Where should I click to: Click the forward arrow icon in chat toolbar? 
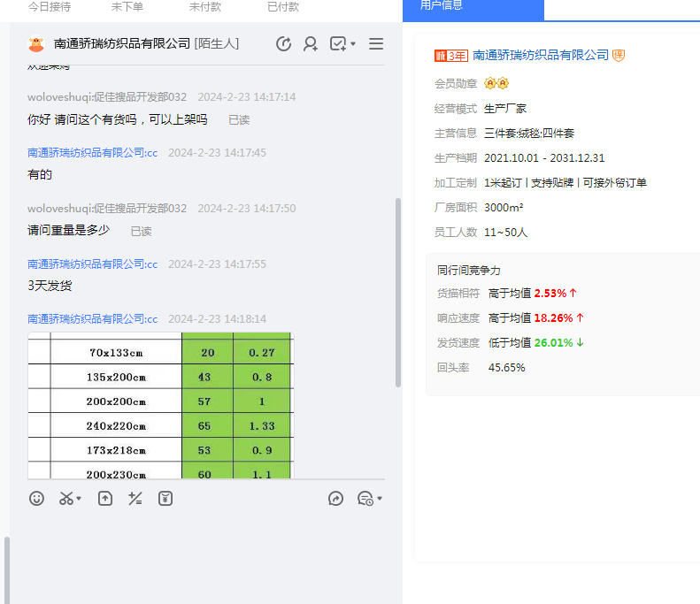tap(335, 499)
